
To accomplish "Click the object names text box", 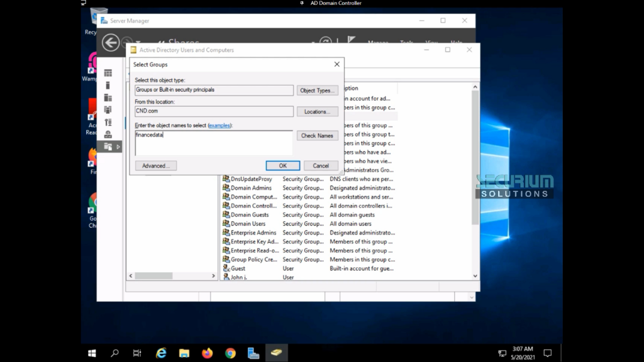I will (214, 143).
